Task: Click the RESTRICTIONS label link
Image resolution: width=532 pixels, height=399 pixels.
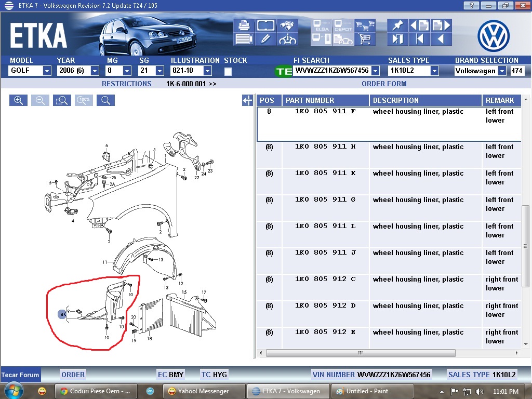Action: (126, 84)
